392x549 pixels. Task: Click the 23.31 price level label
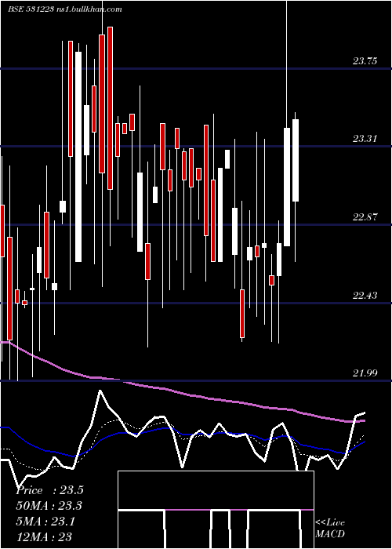click(365, 139)
